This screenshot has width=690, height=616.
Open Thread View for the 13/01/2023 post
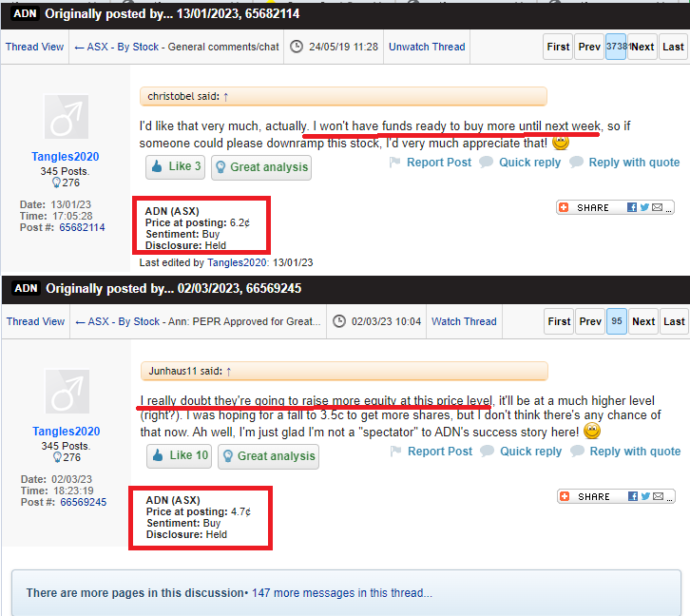point(34,47)
